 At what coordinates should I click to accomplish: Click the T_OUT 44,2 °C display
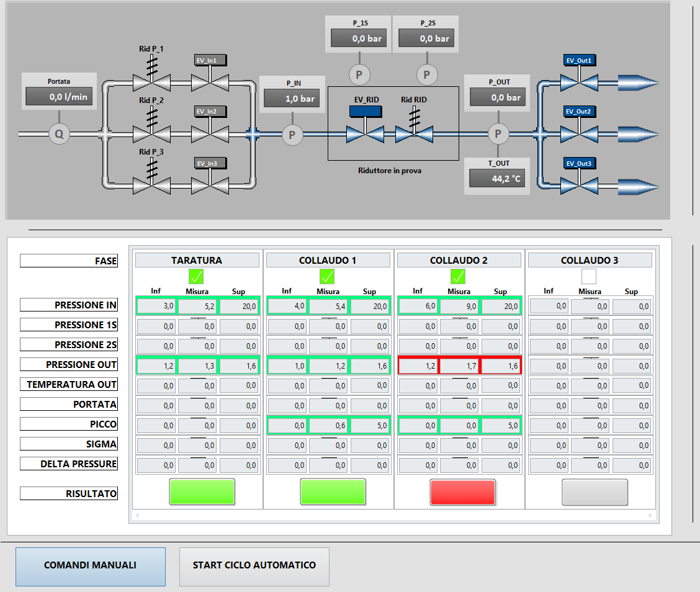(x=497, y=179)
